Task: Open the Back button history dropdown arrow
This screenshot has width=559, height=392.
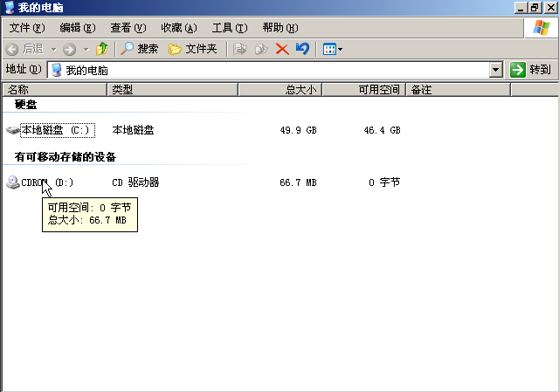Action: tap(53, 49)
